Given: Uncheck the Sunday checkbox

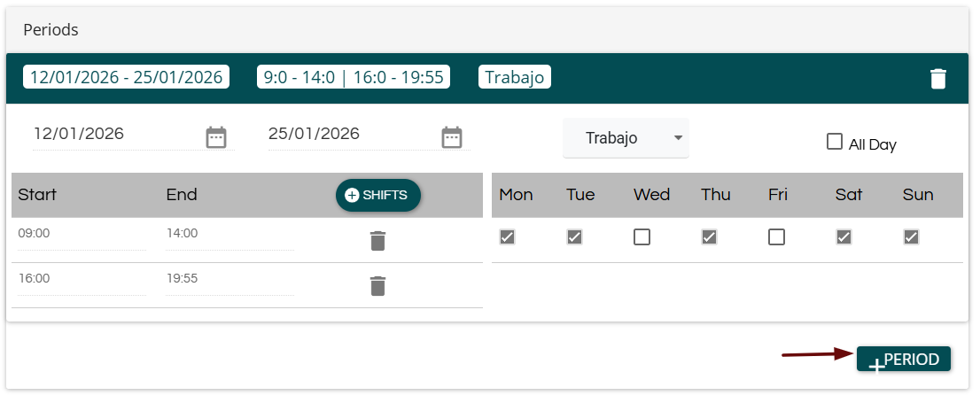Looking at the screenshot, I should coord(911,236).
